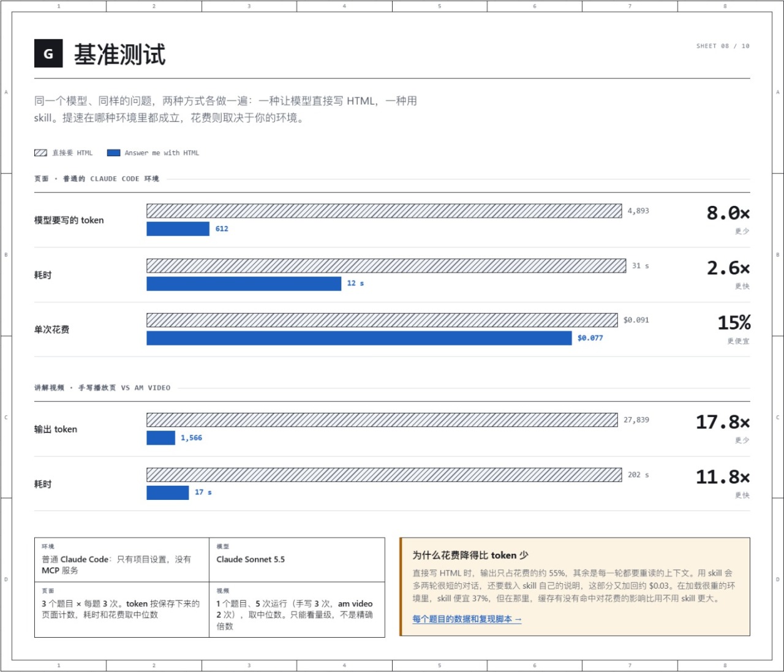
Task: Click the 17.8× fewer figure
Action: pos(723,422)
